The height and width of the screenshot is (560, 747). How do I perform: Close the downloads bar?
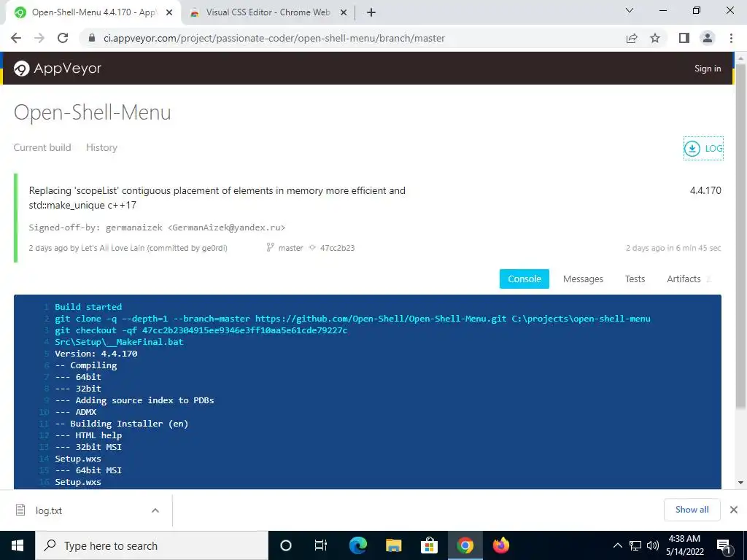[734, 510]
